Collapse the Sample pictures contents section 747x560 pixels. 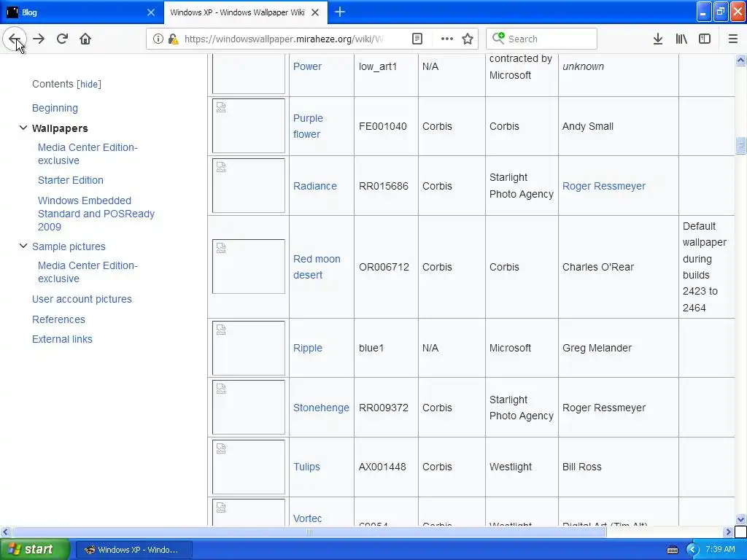point(23,246)
